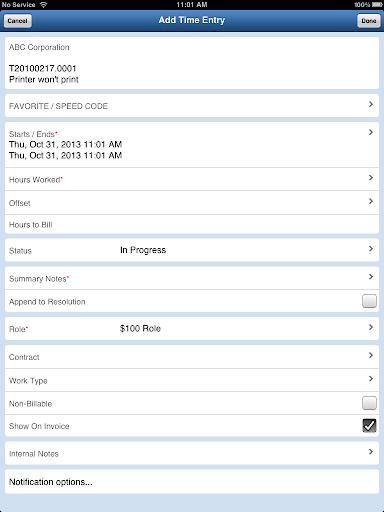
Task: Enable Append to Resolution checkbox
Action: click(369, 301)
